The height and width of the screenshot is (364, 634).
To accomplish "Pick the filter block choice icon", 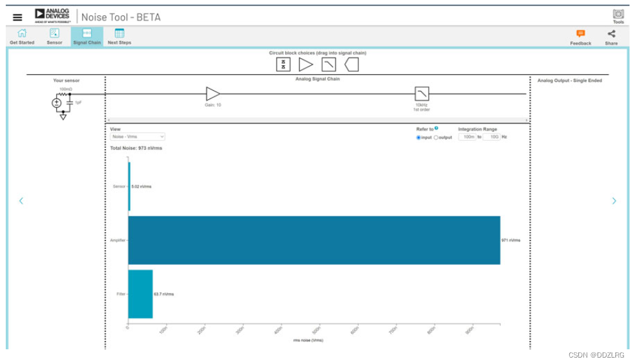I will [329, 64].
